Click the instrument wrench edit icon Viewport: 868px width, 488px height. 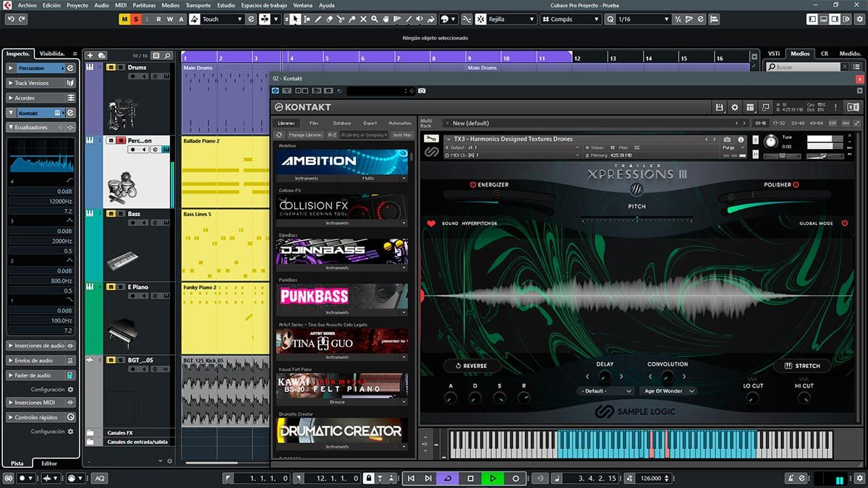click(x=431, y=139)
